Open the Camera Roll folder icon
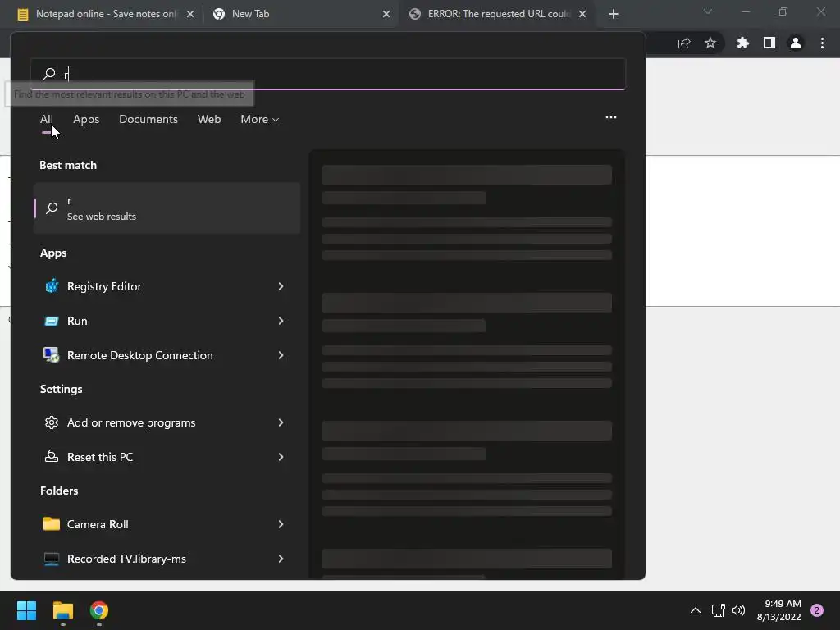This screenshot has width=840, height=630. [x=52, y=524]
